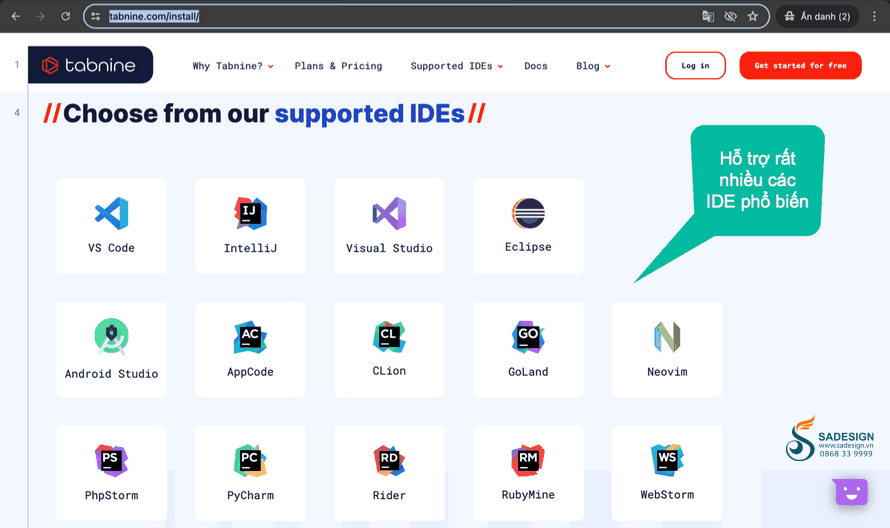Click the crossed-out eye icon in address bar
Viewport: 890px width, 528px height.
point(731,16)
